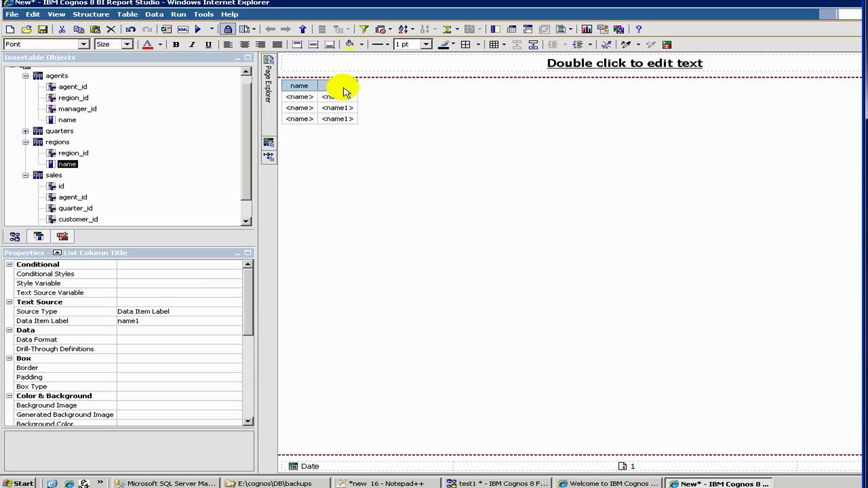Click the New report icon
The image size is (868, 488).
point(10,29)
